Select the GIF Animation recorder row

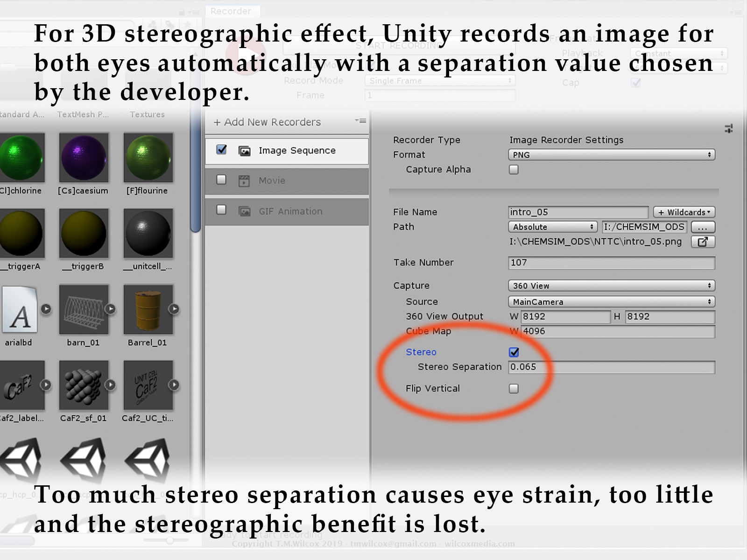pos(287,211)
